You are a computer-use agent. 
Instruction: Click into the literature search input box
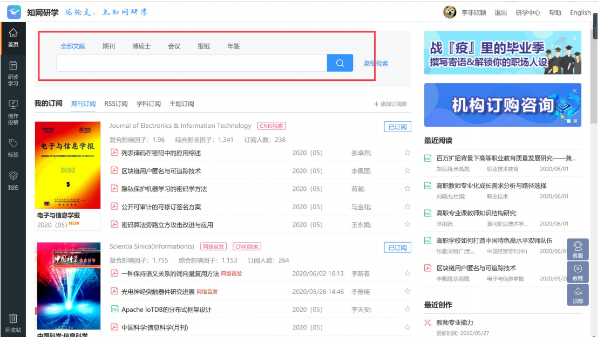pos(192,63)
